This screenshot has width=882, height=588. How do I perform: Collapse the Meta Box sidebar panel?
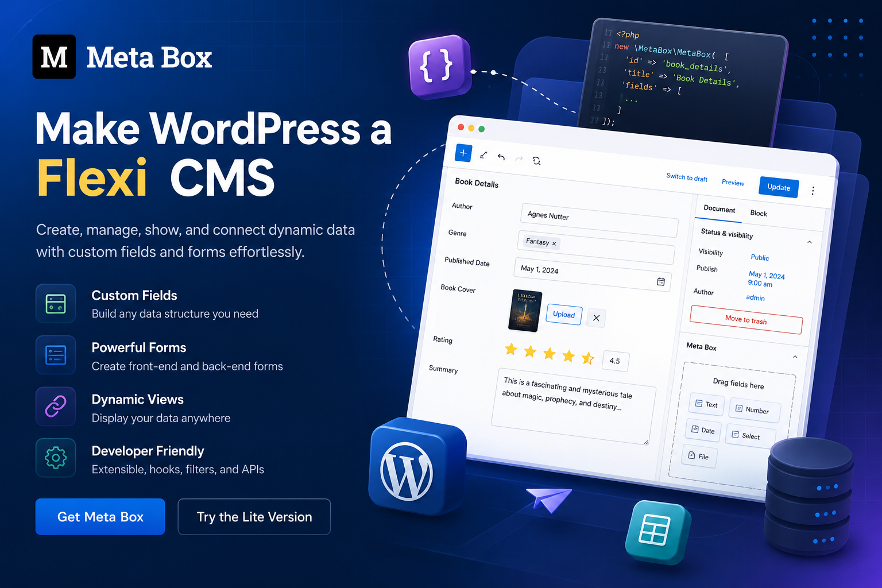(x=795, y=357)
